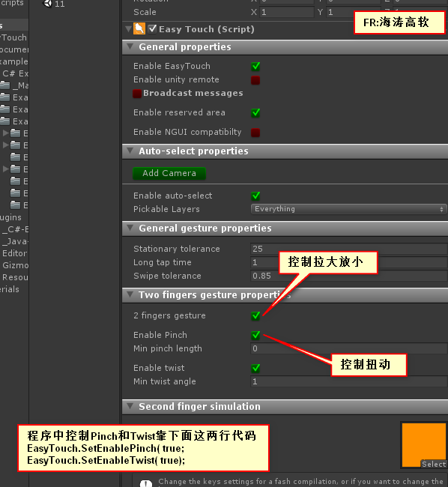The image size is (448, 487).
Task: Click the Easy Touch (Script) title text
Action: click(207, 29)
